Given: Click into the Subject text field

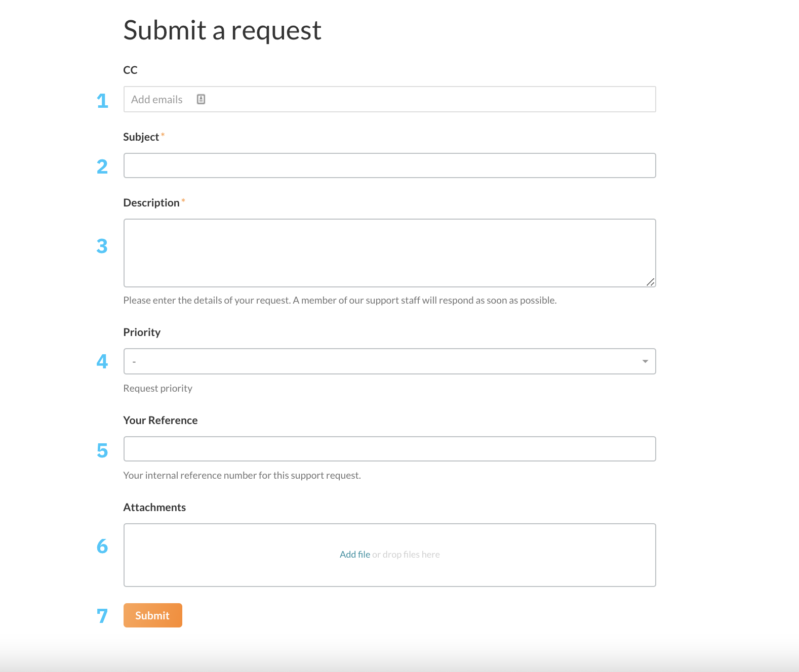Looking at the screenshot, I should [x=389, y=165].
